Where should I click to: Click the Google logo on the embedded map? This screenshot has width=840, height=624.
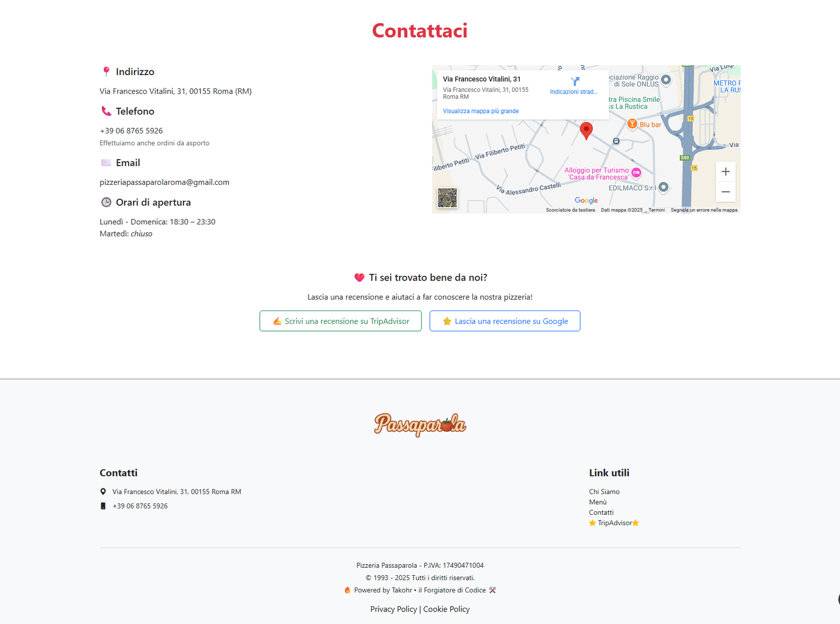click(586, 200)
